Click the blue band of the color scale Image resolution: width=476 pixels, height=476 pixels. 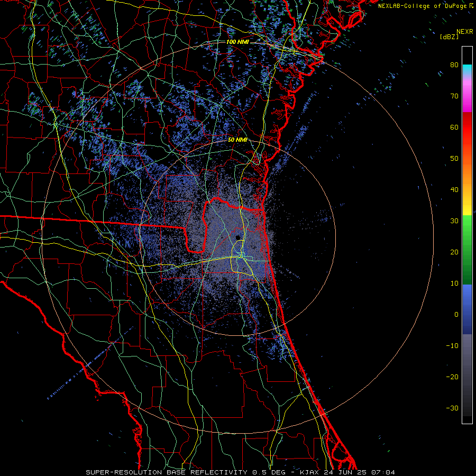467,309
